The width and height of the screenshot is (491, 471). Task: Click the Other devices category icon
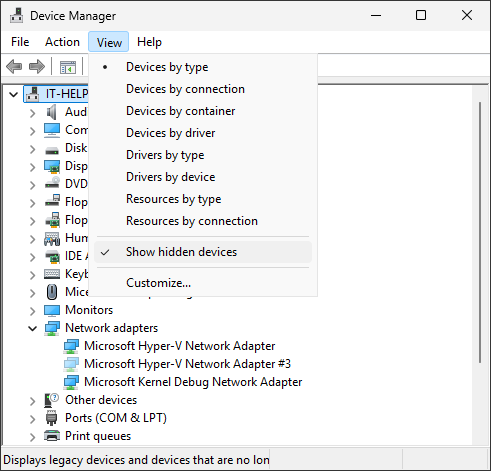coord(51,400)
